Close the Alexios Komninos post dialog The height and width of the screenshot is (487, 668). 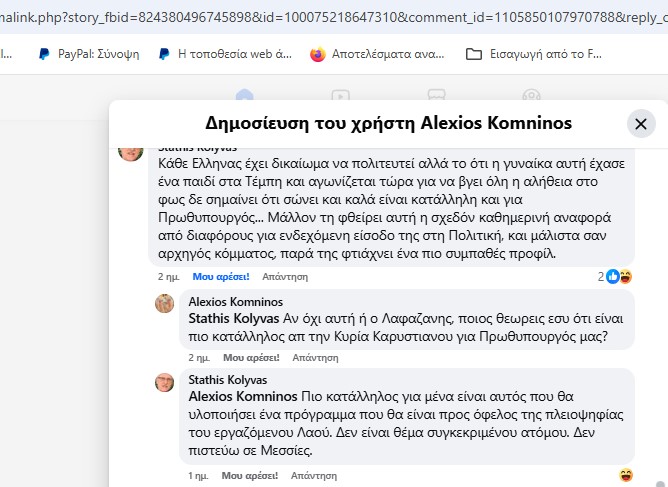click(x=641, y=124)
